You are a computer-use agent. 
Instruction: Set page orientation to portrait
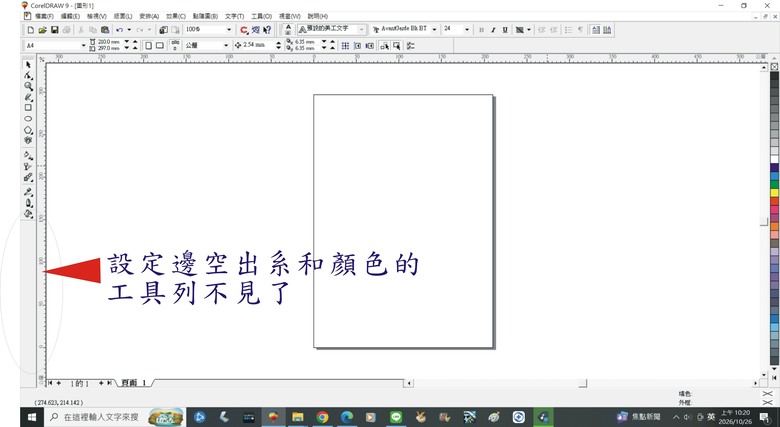[148, 46]
